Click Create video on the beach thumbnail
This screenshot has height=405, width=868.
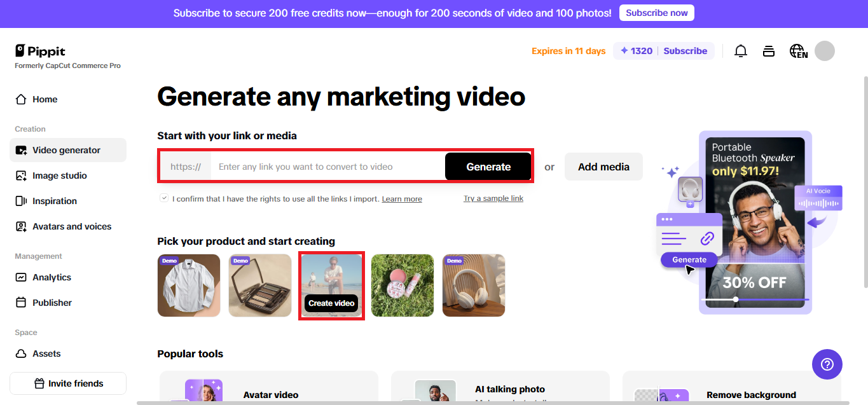click(331, 303)
